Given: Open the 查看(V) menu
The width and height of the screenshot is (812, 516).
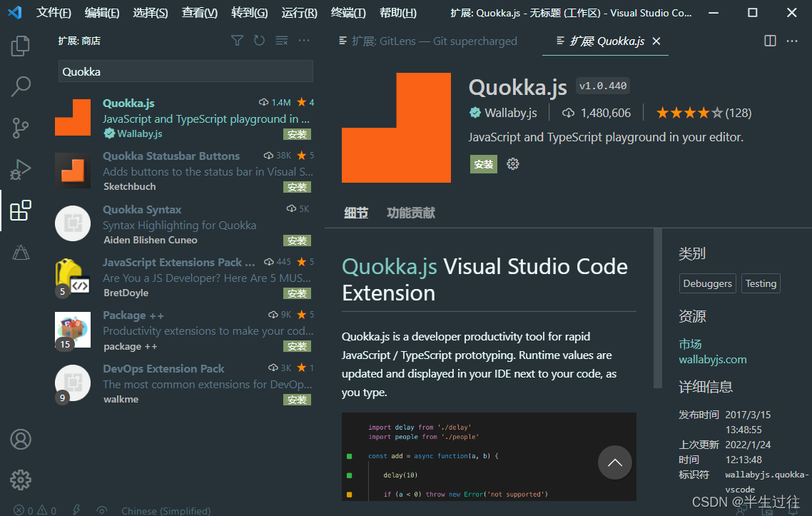Looking at the screenshot, I should pos(199,12).
